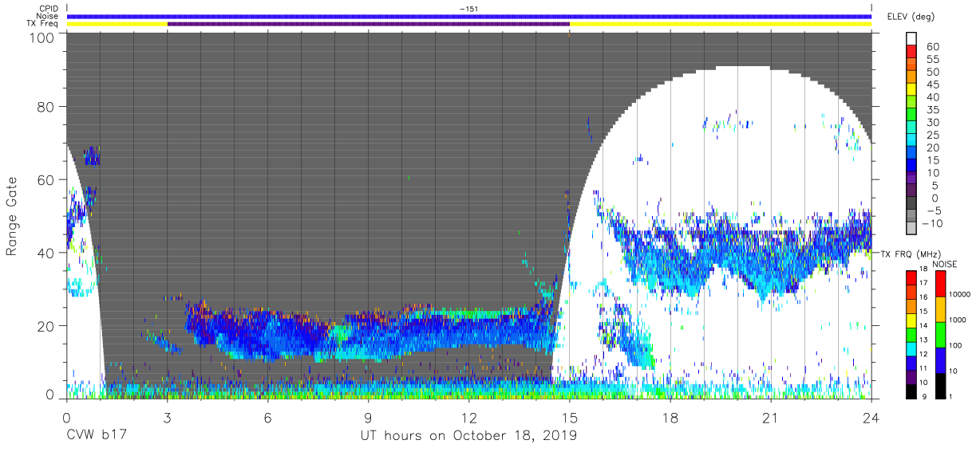
Task: Click the −151 CPID value
Action: tap(469, 8)
